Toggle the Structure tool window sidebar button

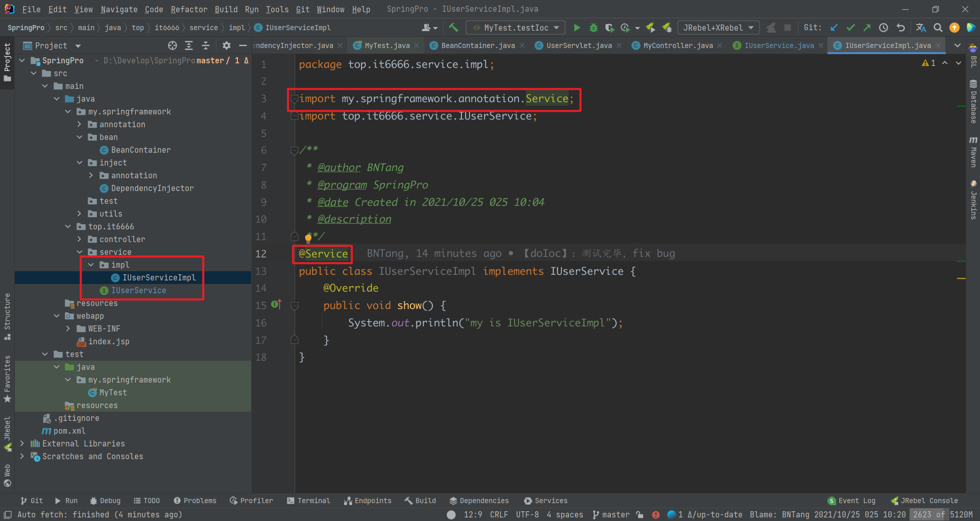(x=7, y=317)
